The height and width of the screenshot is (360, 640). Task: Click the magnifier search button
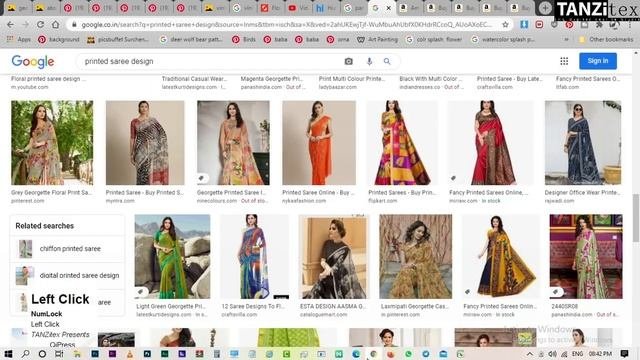click(x=387, y=61)
